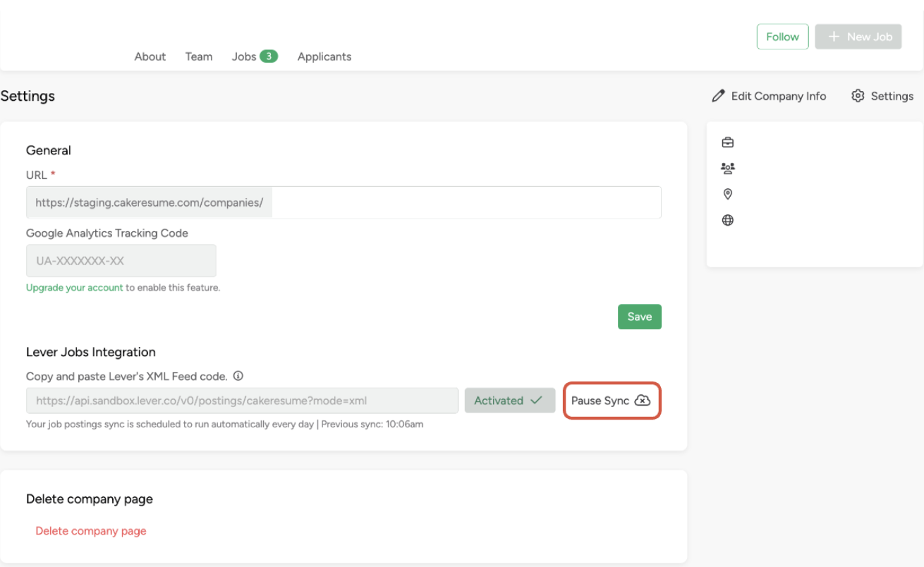Click the Jobs count badge showing 3

click(269, 56)
